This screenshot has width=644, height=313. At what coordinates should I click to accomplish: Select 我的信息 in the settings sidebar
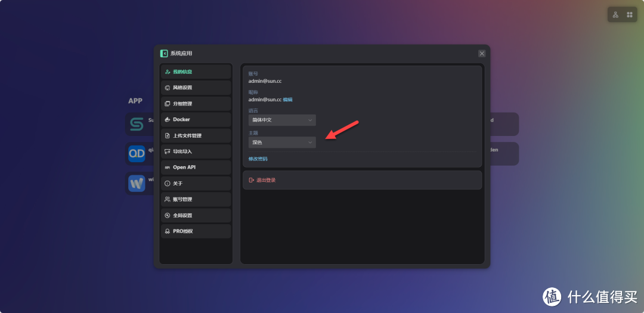point(196,72)
